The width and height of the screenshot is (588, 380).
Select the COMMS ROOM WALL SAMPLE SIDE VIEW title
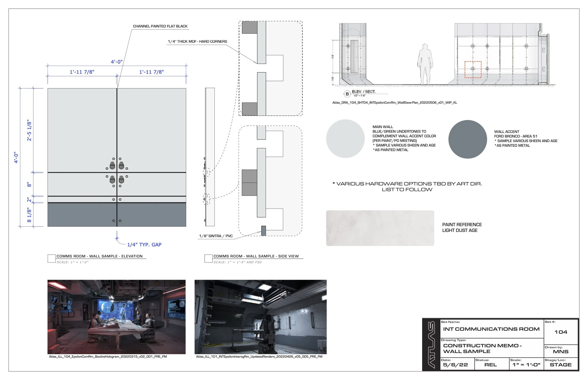pos(256,256)
